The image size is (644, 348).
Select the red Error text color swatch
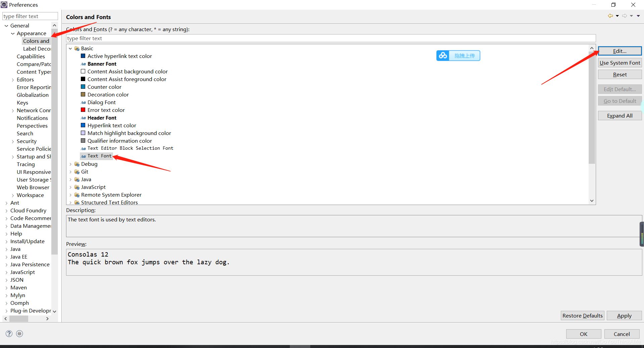click(x=83, y=110)
